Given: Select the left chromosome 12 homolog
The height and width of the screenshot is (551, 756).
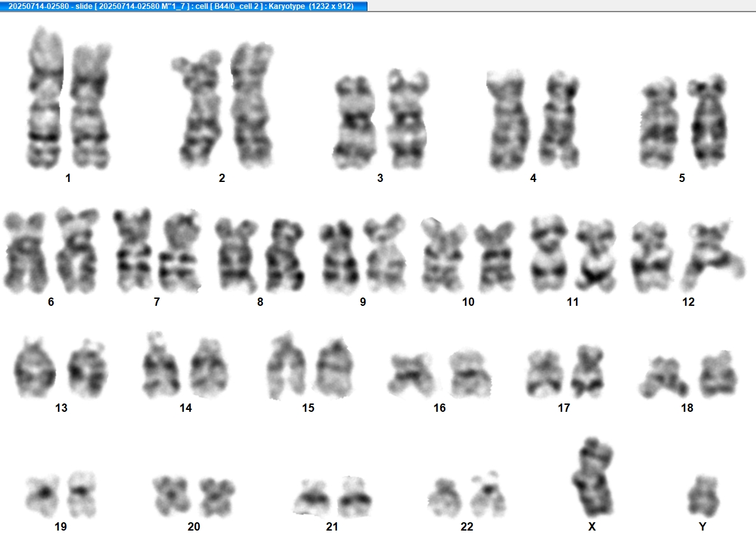Looking at the screenshot, I should (651, 257).
